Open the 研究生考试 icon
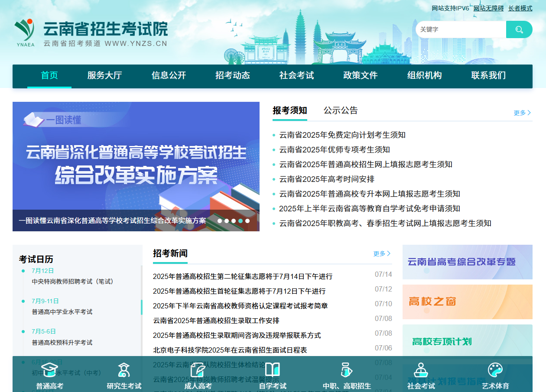Screen dimensions: 546x392 coord(124,370)
